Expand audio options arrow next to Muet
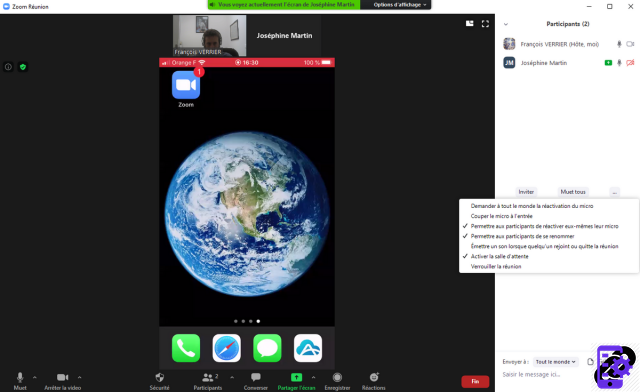Viewport: 640px width, 392px height. tap(35, 377)
